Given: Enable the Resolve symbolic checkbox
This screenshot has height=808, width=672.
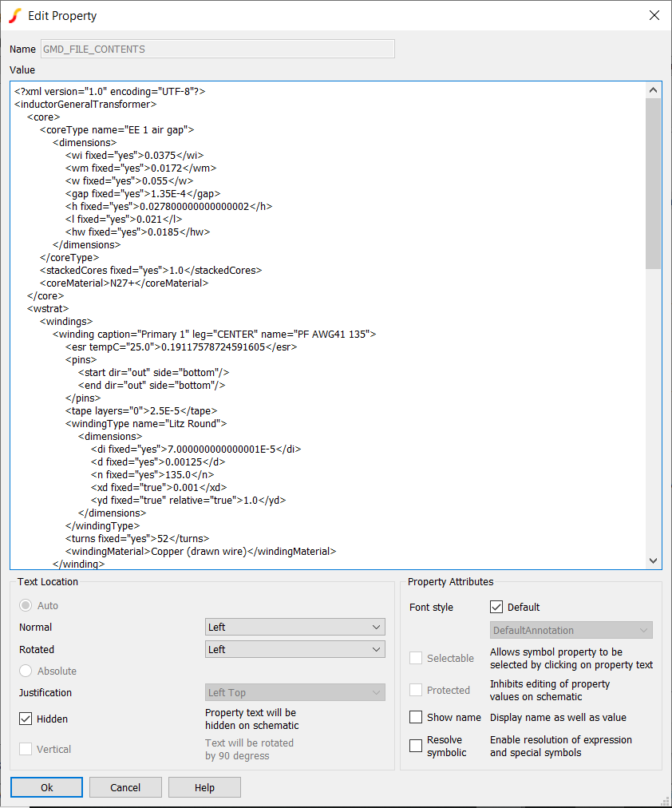Looking at the screenshot, I should point(416,746).
